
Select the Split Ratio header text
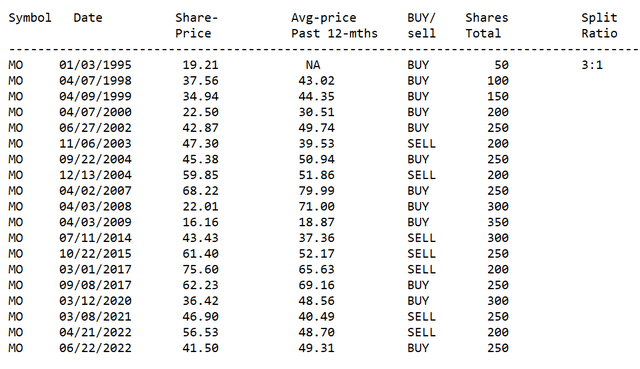(x=599, y=25)
